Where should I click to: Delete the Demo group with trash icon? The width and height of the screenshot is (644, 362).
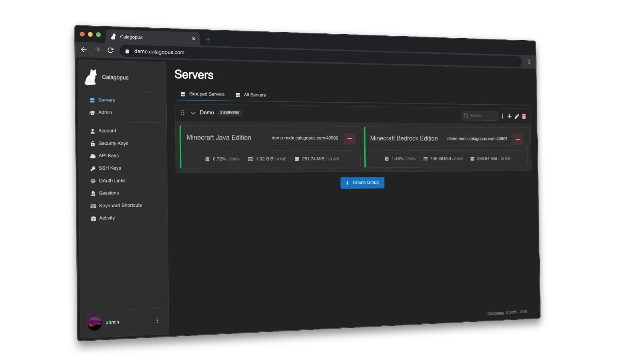524,117
